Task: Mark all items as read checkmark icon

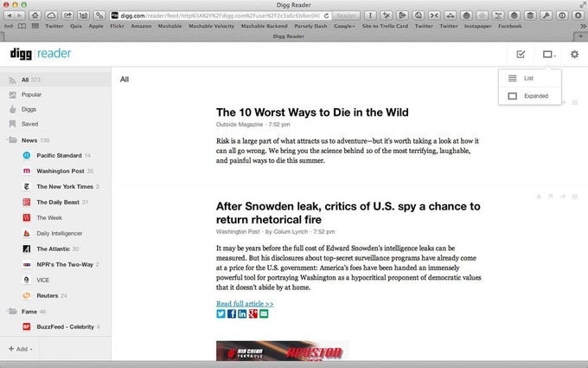Action: tap(521, 55)
